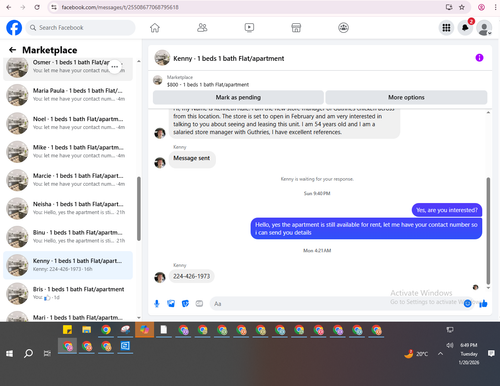Click the 224-426-1973 message bubble
Image resolution: width=500 pixels, height=386 pixels.
coord(191,276)
